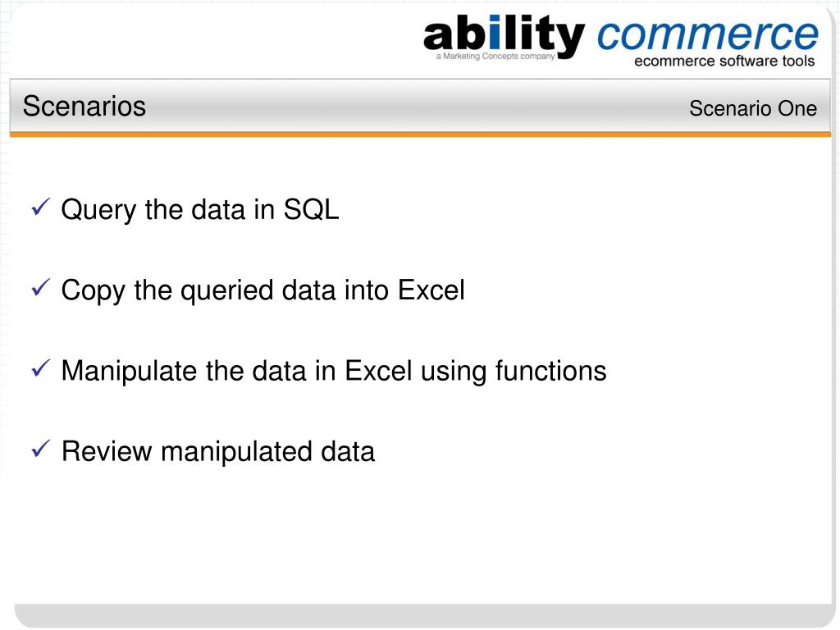840x630 pixels.
Task: Click the checkmark beside Copy the queried data
Action: click(41, 288)
